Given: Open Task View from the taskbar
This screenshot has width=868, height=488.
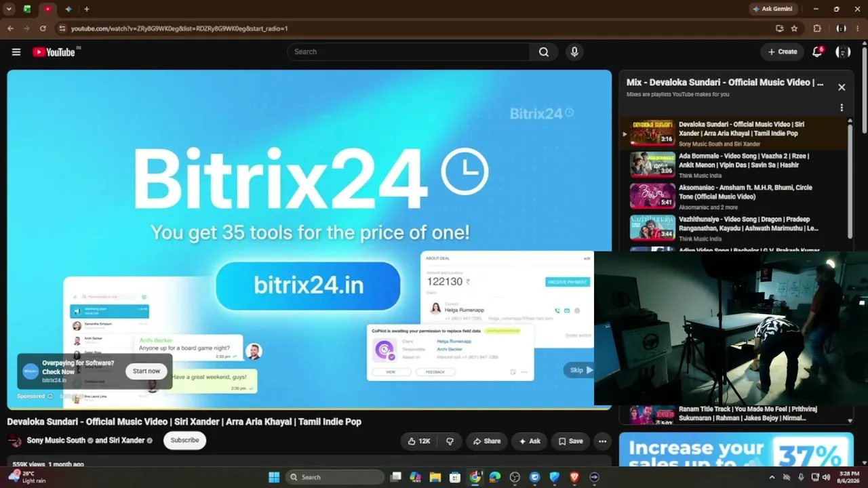Looking at the screenshot, I should (396, 477).
